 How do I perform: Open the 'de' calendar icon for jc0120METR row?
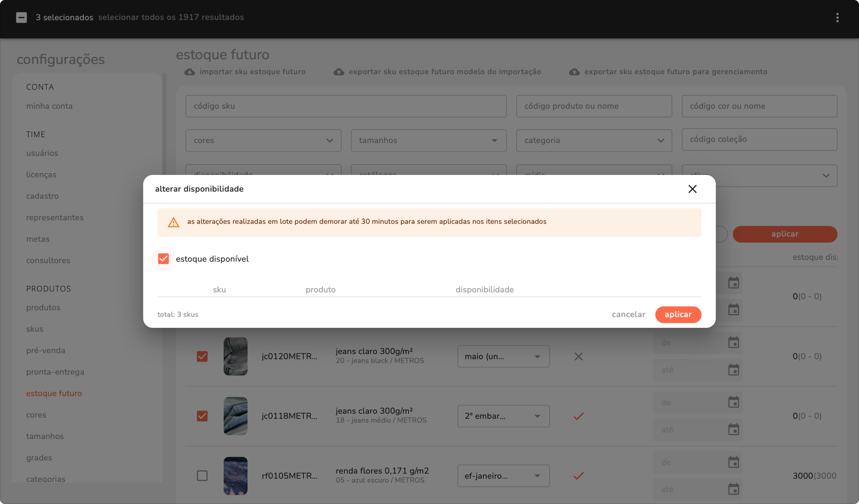click(733, 343)
